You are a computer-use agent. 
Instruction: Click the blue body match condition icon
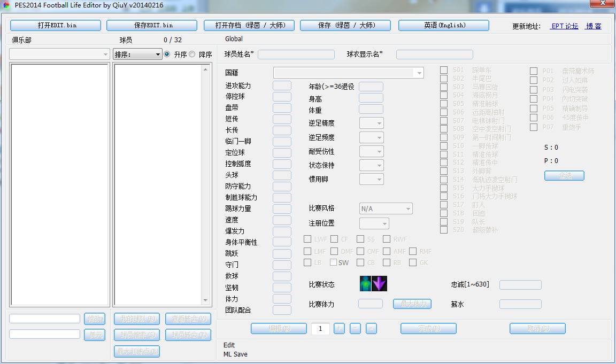point(365,283)
